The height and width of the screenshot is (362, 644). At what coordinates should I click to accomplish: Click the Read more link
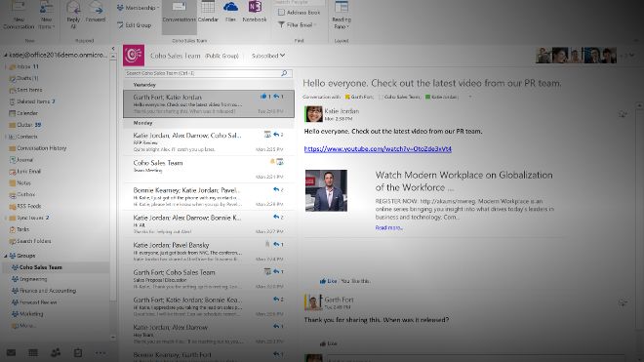pyautogui.click(x=388, y=227)
